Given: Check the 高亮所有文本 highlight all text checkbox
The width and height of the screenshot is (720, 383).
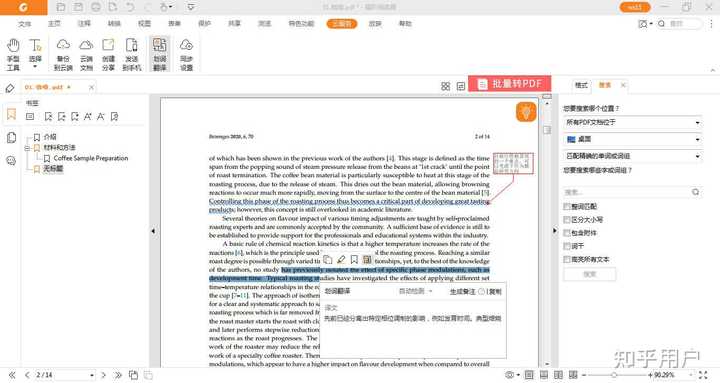Looking at the screenshot, I should (x=567, y=259).
